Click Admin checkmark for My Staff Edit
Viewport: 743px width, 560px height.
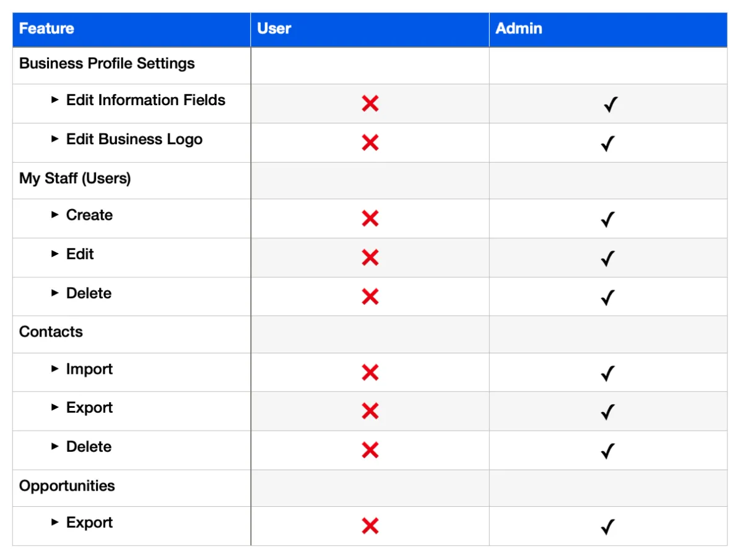(608, 258)
